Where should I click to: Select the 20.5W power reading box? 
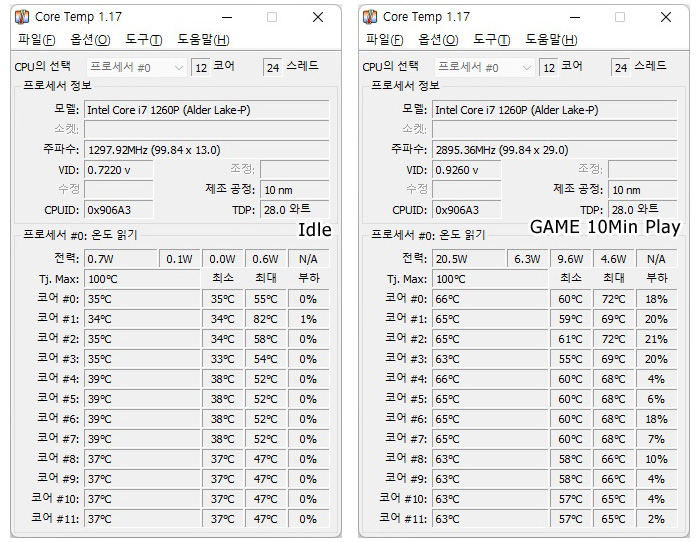(x=469, y=259)
